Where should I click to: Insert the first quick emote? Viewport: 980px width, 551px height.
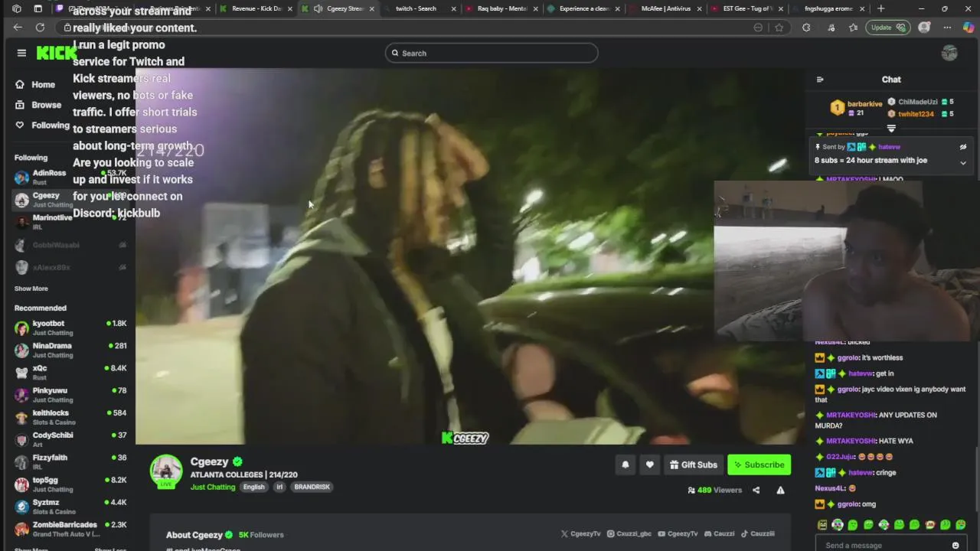[822, 525]
